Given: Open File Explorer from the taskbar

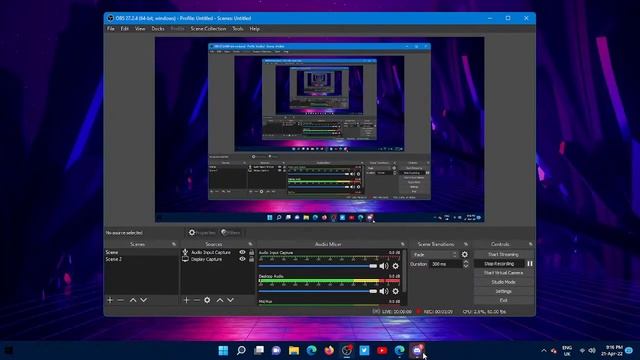Looking at the screenshot, I should click(294, 350).
